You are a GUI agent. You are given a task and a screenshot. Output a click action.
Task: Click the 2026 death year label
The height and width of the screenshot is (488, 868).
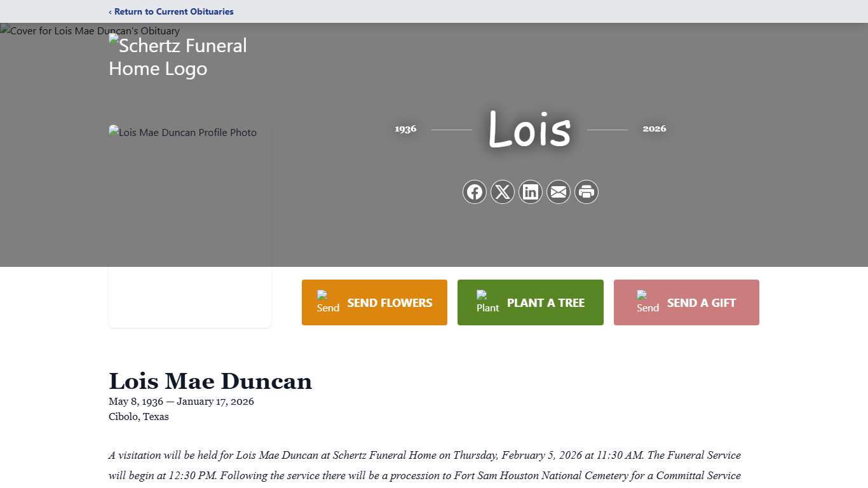coord(654,129)
